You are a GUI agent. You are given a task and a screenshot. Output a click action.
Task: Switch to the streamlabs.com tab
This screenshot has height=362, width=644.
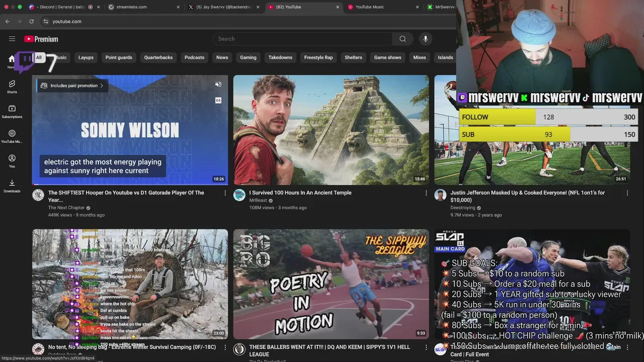(x=144, y=7)
